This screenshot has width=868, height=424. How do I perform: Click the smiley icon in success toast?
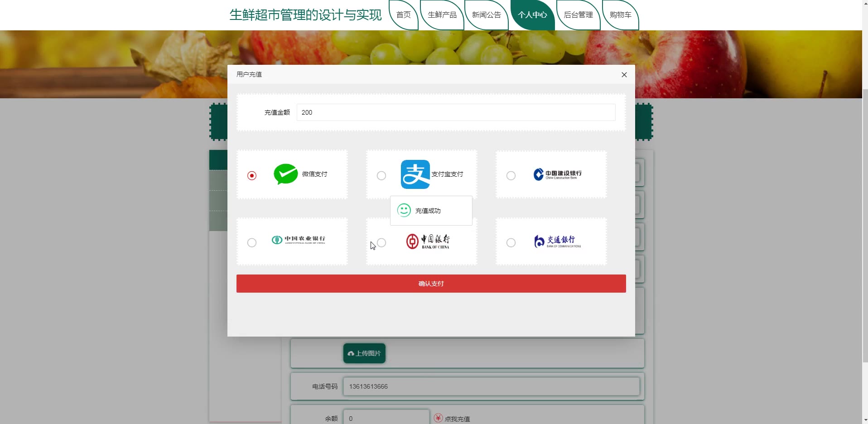404,210
